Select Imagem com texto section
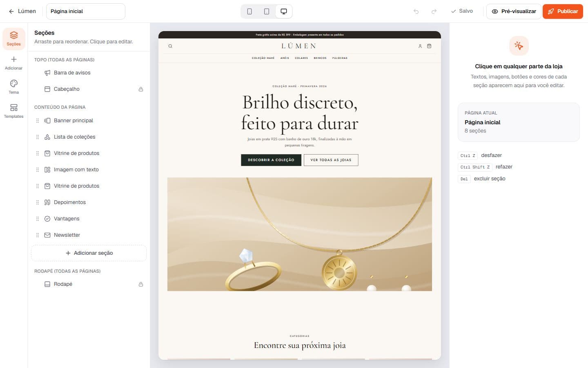Viewport: 588px width, 368px height. pos(89,170)
